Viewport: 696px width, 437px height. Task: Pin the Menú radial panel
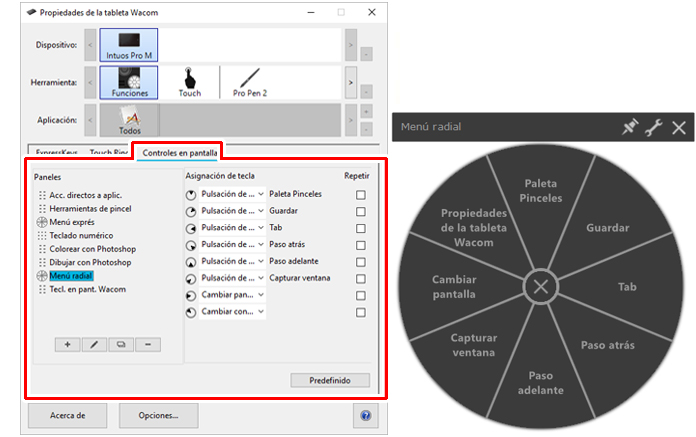pyautogui.click(x=630, y=128)
